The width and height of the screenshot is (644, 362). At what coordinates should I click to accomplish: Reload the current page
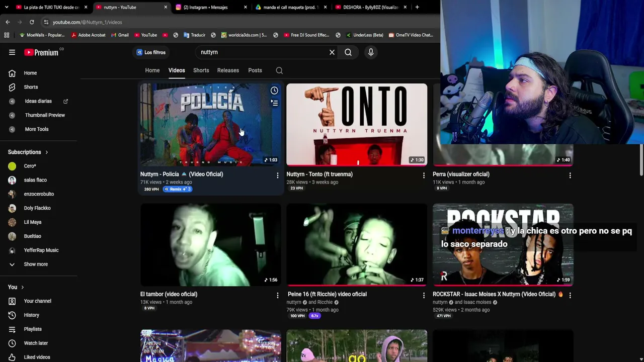coord(32,22)
